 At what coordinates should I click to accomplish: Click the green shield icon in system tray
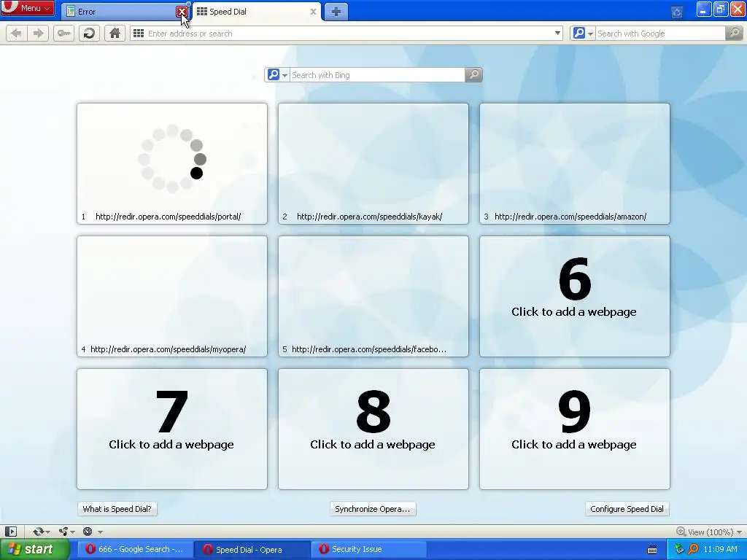click(679, 550)
